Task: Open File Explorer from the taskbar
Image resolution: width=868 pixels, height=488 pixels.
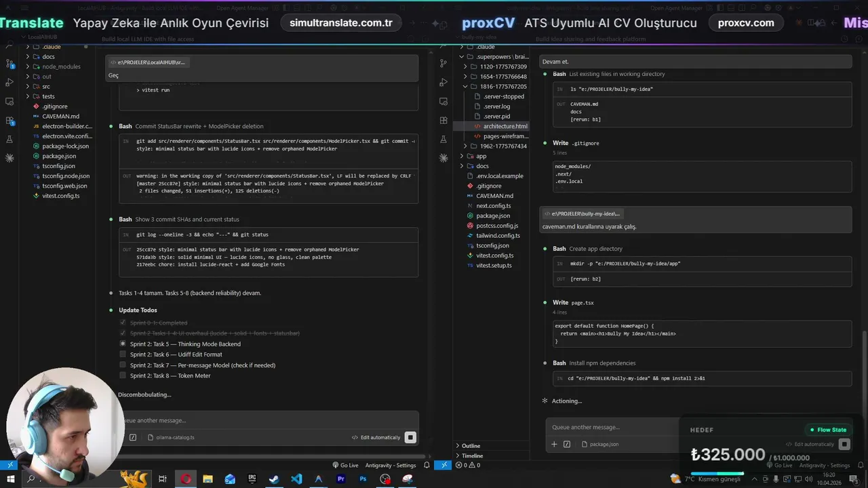Action: (208, 479)
